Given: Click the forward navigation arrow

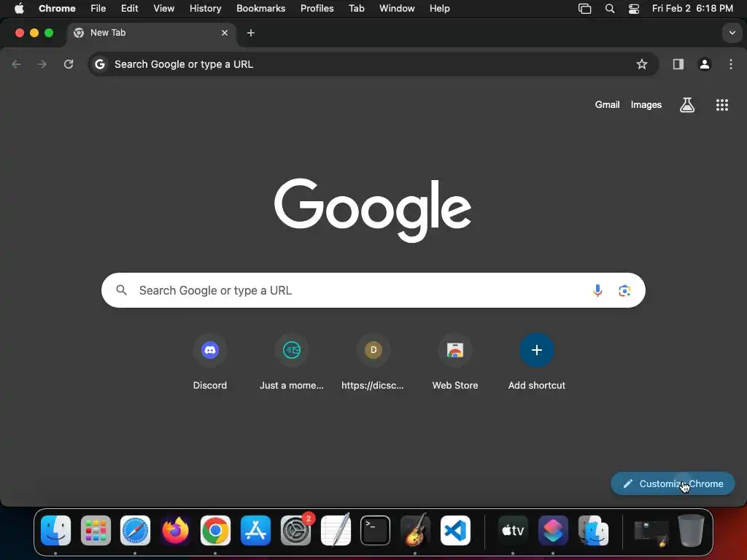Looking at the screenshot, I should tap(42, 64).
